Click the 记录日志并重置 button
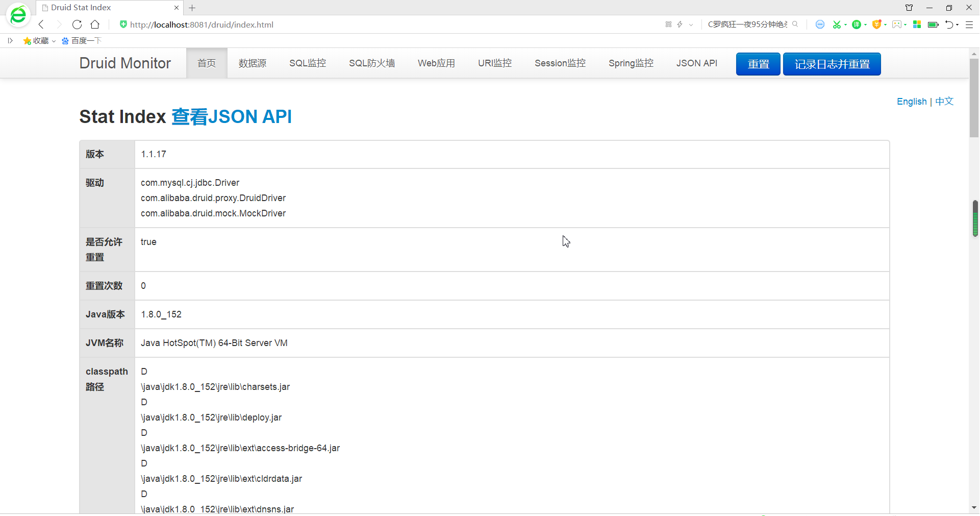This screenshot has width=980, height=516. [x=832, y=64]
